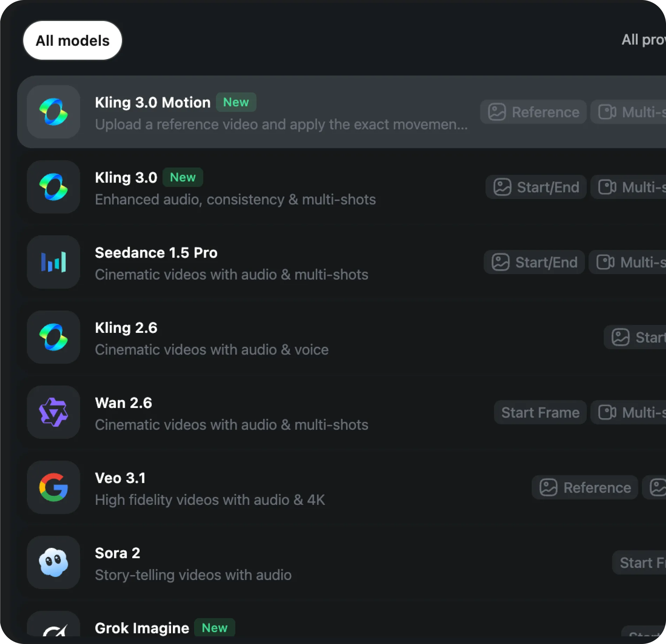Select the Veo 3.1 model title
Screen dimensions: 666x644
pos(120,478)
